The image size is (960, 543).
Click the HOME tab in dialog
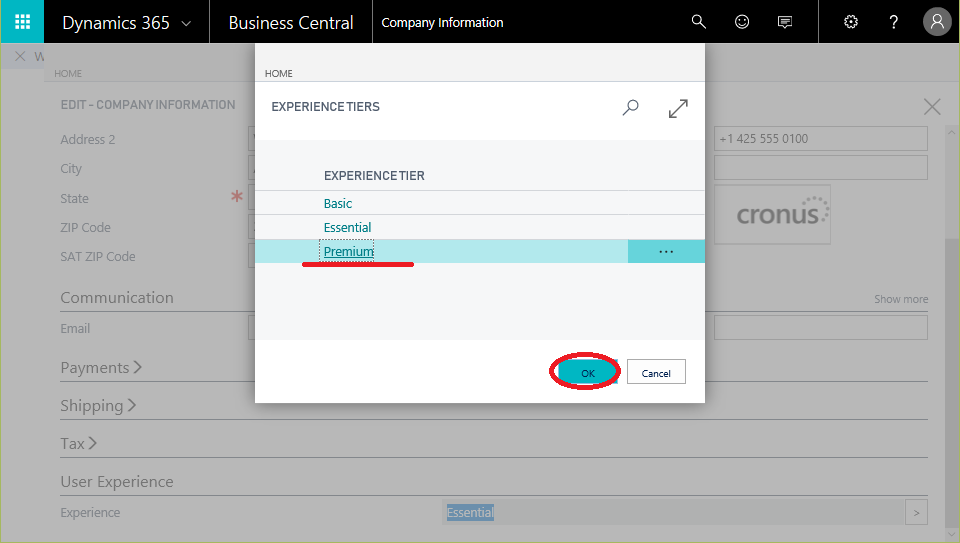pyautogui.click(x=279, y=73)
